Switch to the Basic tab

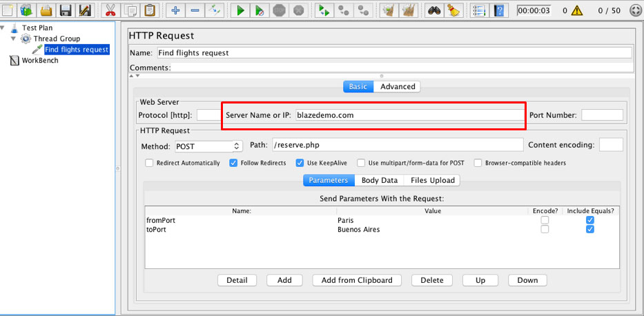pyautogui.click(x=358, y=87)
